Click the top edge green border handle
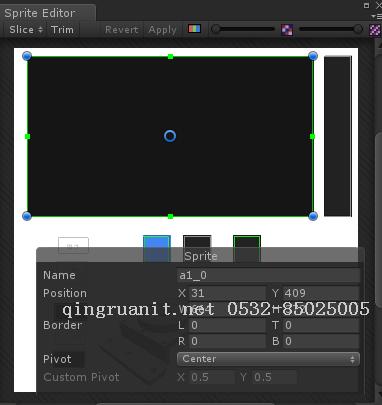The height and width of the screenshot is (405, 382). click(x=170, y=57)
